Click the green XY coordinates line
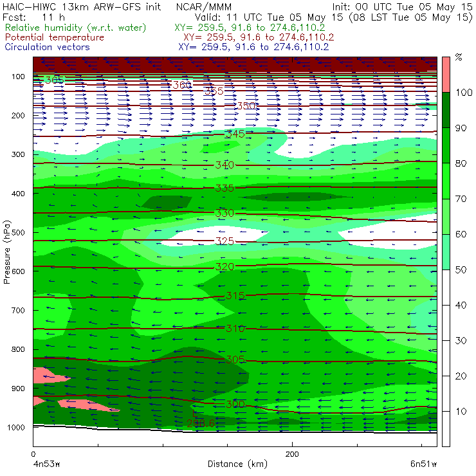476x476 pixels. coord(250,28)
